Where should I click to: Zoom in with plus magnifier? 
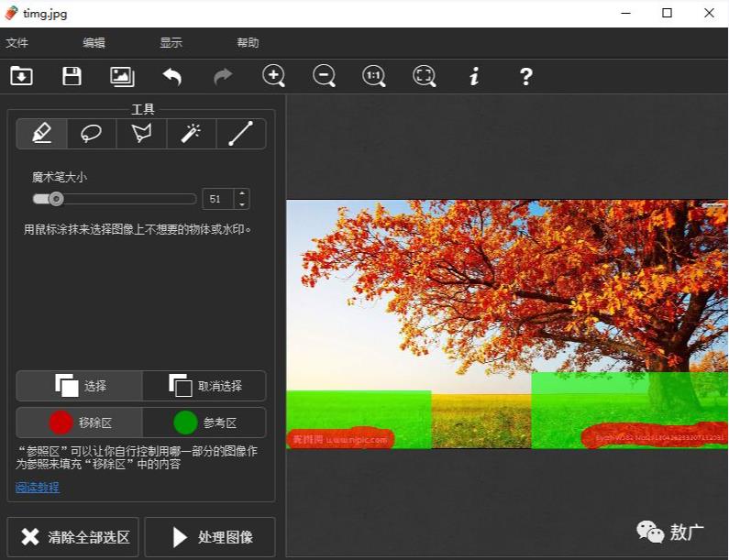(x=273, y=76)
